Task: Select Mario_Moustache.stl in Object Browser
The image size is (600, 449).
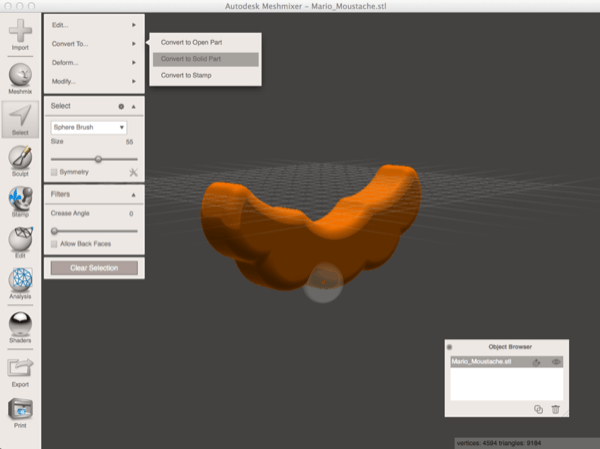Action: (507, 362)
